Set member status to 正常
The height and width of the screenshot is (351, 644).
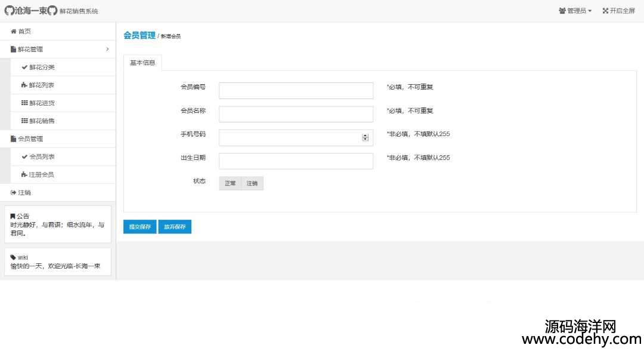230,183
